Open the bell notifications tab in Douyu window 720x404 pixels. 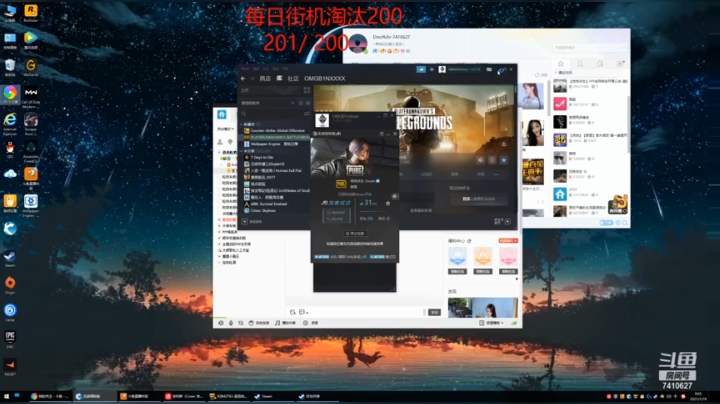point(580,64)
